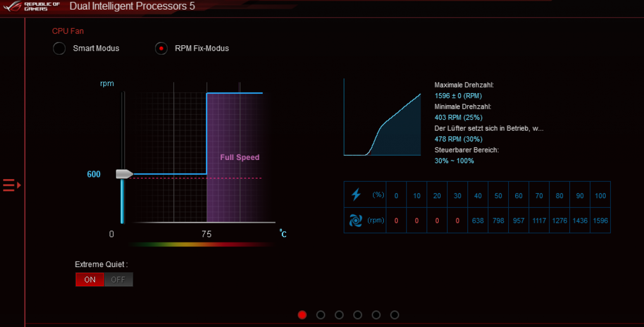Image resolution: width=644 pixels, height=327 pixels.
Task: Click the 600 rpm value label
Action: tap(94, 174)
